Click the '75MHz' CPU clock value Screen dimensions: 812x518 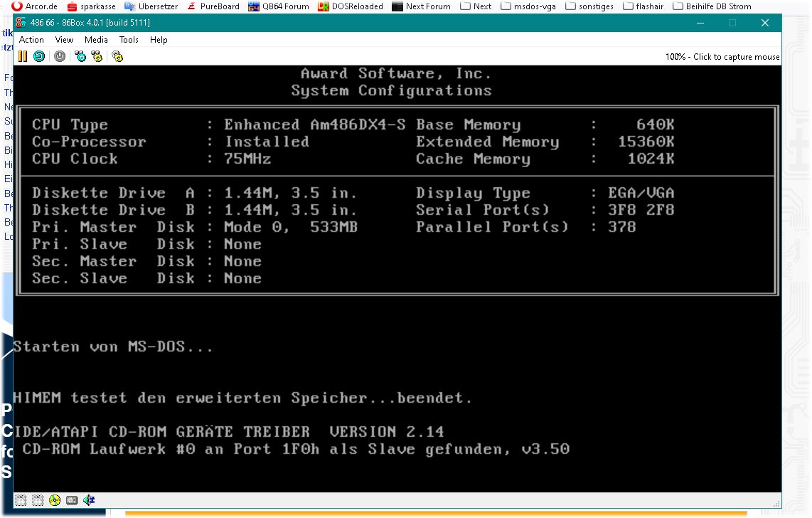[247, 159]
